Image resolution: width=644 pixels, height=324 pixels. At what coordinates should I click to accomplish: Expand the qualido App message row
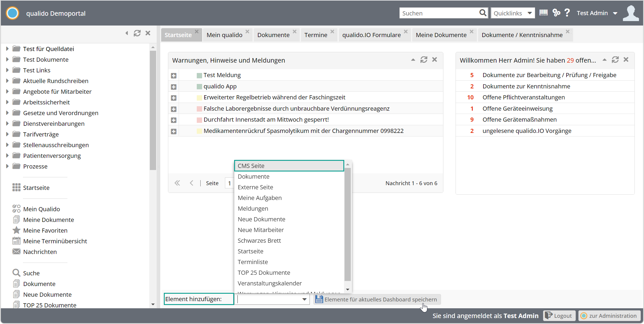174,87
